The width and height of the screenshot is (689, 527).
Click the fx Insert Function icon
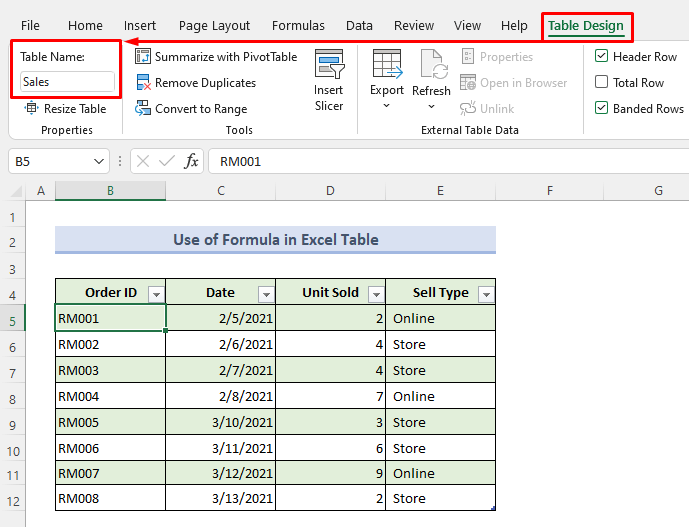[191, 161]
